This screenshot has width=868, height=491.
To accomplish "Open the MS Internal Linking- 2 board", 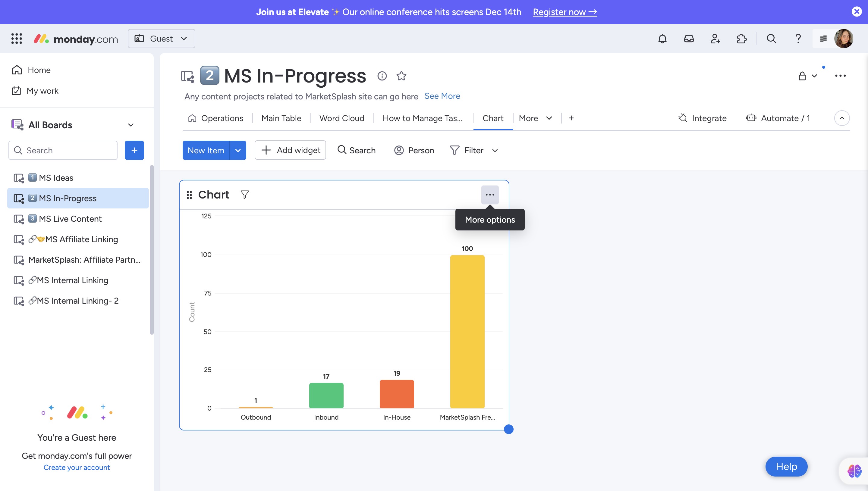I will [x=77, y=301].
